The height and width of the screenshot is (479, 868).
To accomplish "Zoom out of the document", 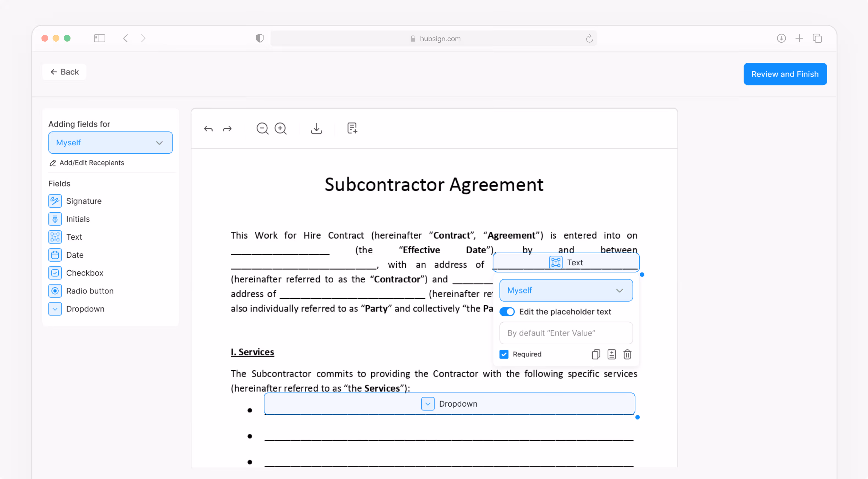I will [x=262, y=129].
